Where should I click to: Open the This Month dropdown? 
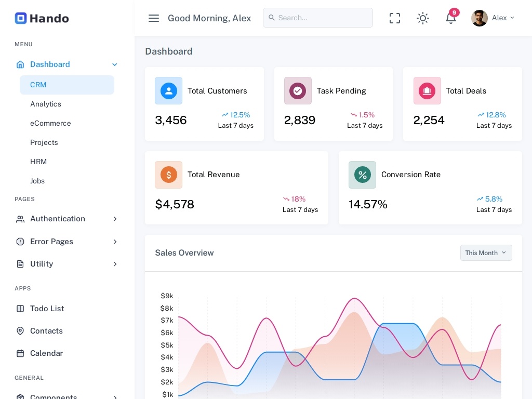[486, 253]
